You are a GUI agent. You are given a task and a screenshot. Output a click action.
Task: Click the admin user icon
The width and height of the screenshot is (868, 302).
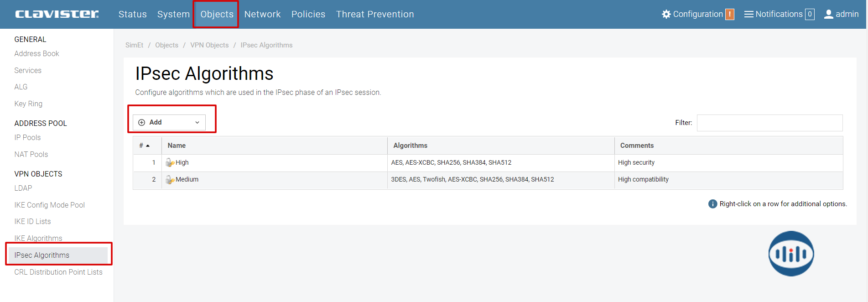click(x=828, y=14)
